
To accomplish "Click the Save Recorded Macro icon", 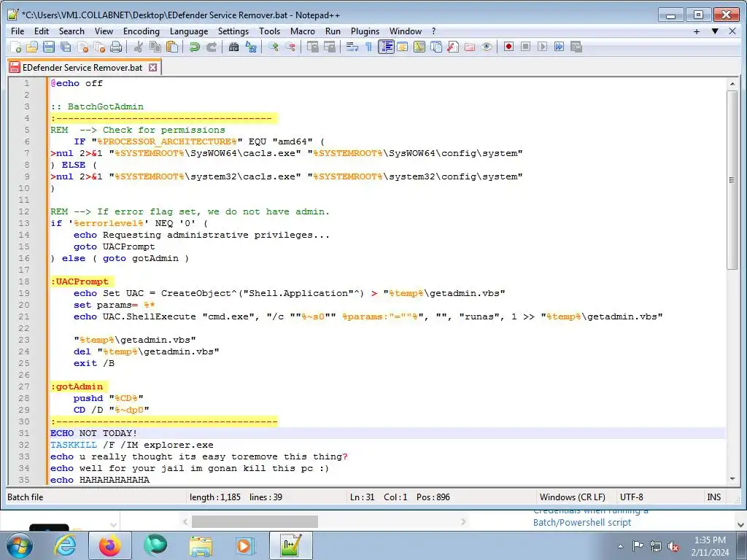I will coord(576,47).
